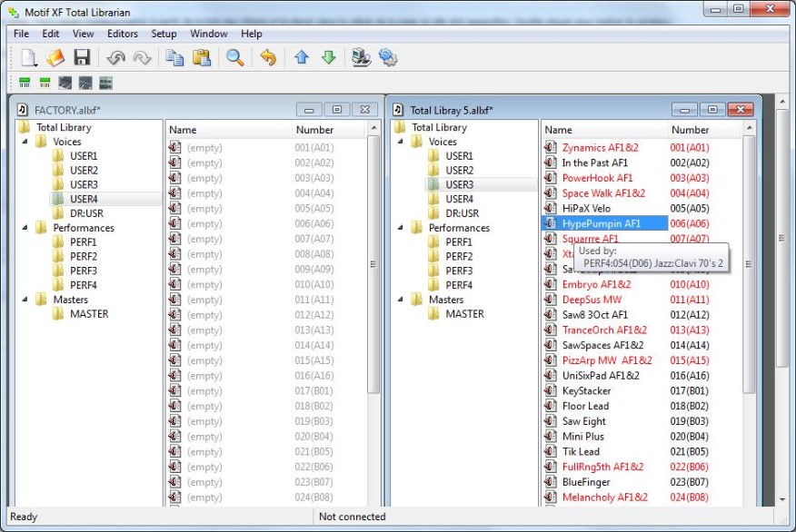Screen dimensions: 796x532
Task: Click the orange curved-arrow toolbar icon
Action: [268, 58]
